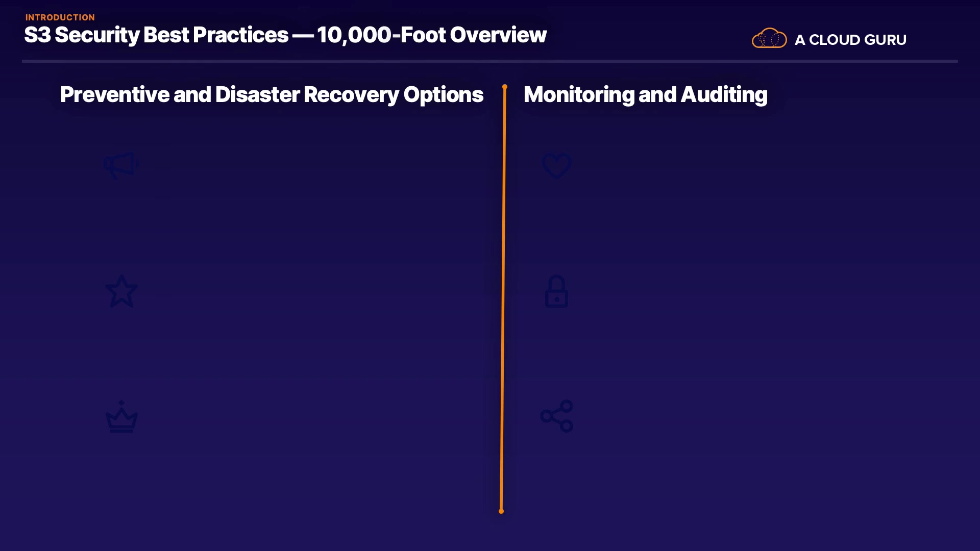The width and height of the screenshot is (980, 551).
Task: Click the top dot of orange divider
Action: pyautogui.click(x=505, y=87)
